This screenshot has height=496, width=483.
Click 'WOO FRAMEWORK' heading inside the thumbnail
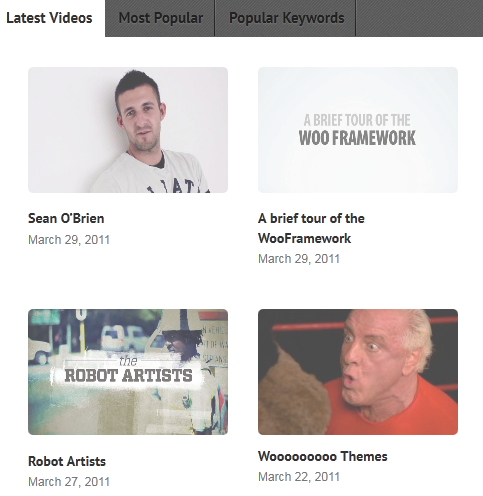[x=357, y=138]
